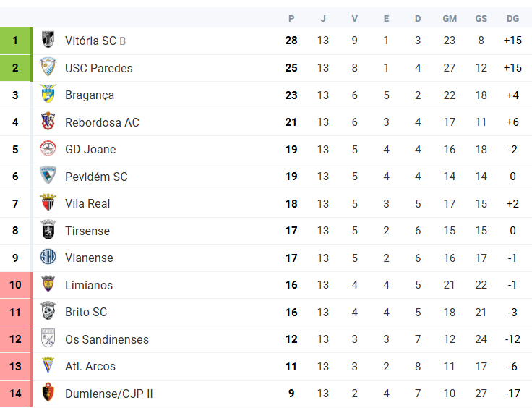Click the red position 14 badge
Screen dimensions: 532x408
pyautogui.click(x=15, y=394)
